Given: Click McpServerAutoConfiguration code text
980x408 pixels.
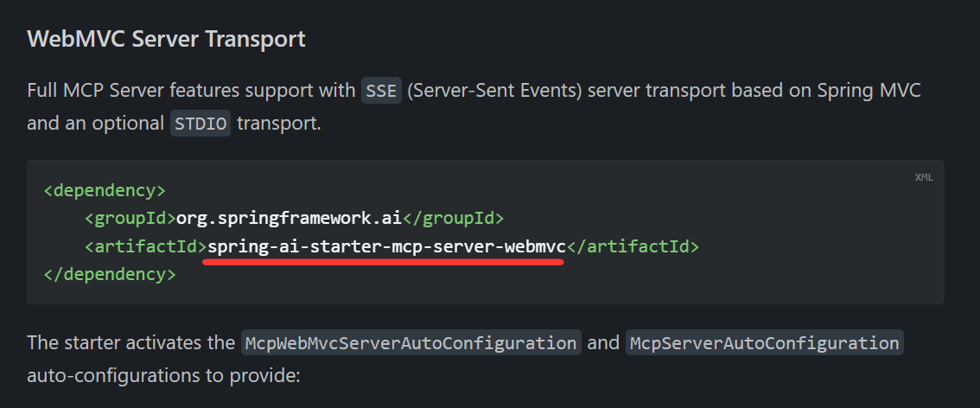Looking at the screenshot, I should click(x=764, y=343).
